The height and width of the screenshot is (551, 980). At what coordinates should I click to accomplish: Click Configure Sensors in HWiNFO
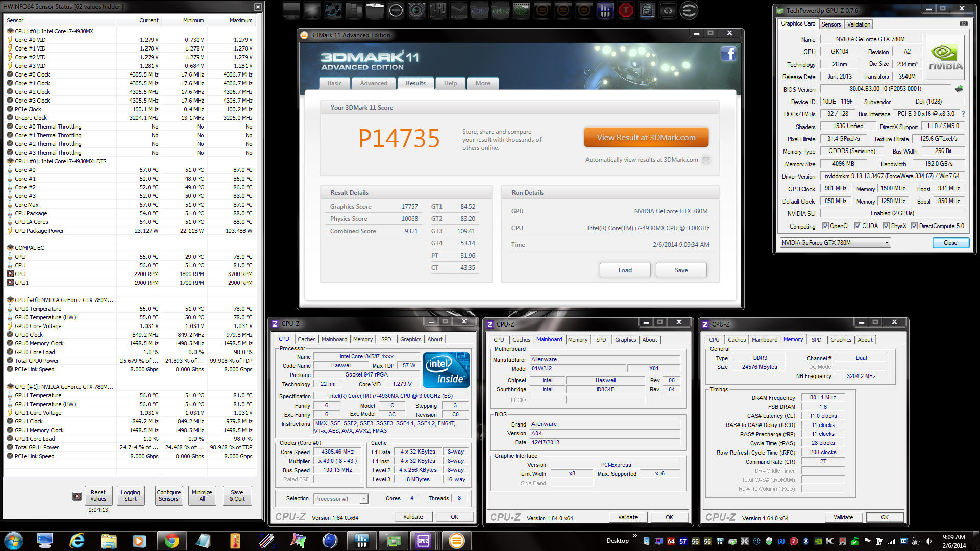[168, 496]
